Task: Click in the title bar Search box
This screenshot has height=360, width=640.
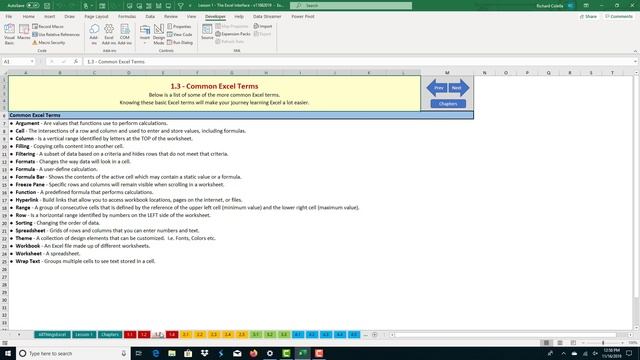Action: pyautogui.click(x=351, y=6)
